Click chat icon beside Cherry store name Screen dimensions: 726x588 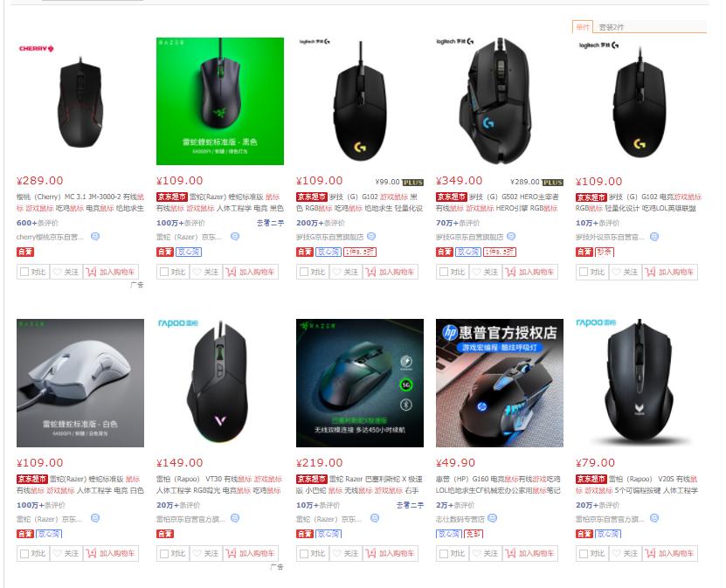(95, 237)
